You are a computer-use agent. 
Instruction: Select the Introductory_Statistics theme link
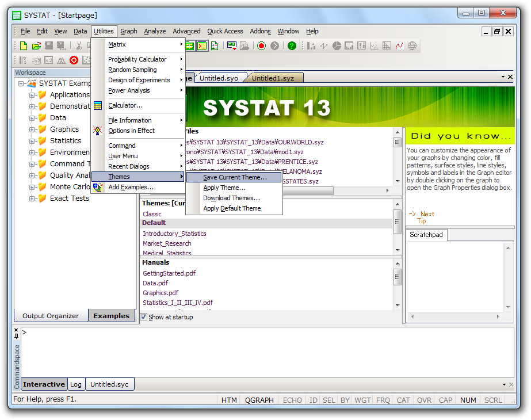coord(174,234)
